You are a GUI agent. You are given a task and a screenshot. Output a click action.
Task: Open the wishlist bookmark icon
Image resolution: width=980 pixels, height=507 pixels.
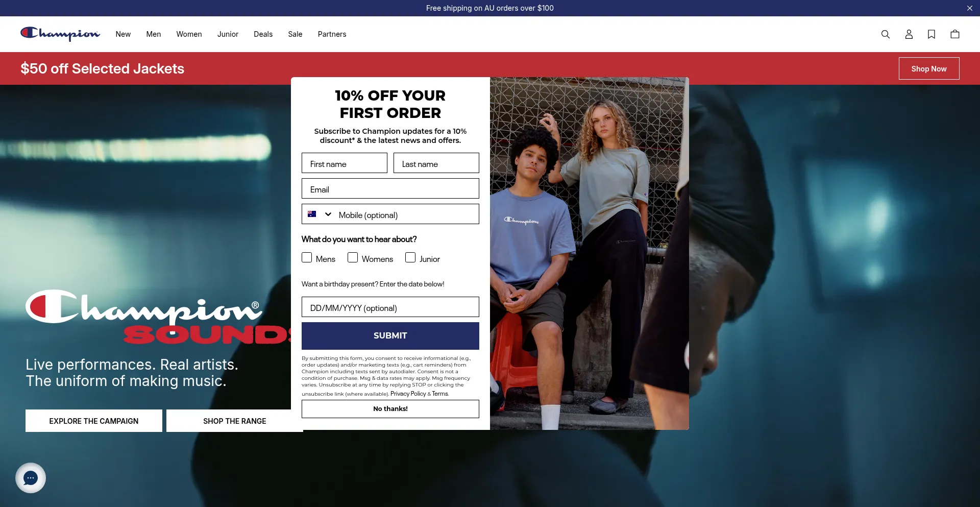click(x=932, y=34)
